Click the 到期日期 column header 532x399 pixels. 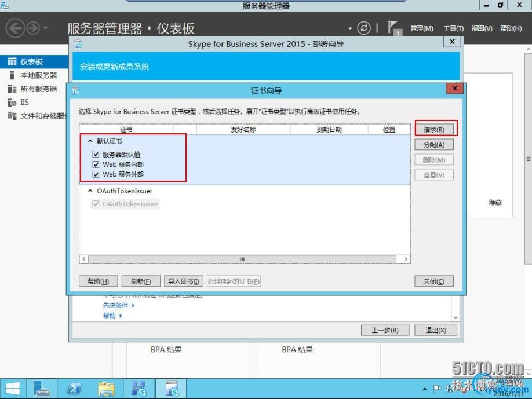tap(329, 130)
